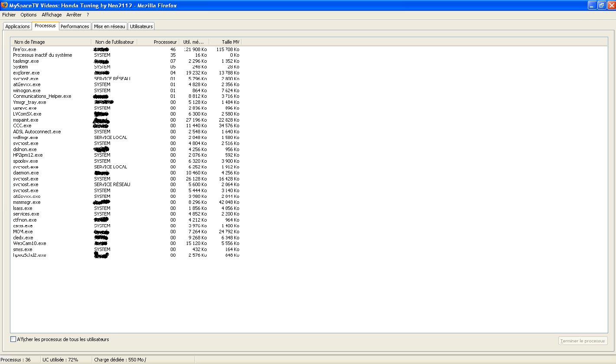Click the Firefox icon in title bar
Image resolution: width=616 pixels, height=364 pixels.
point(4,5)
